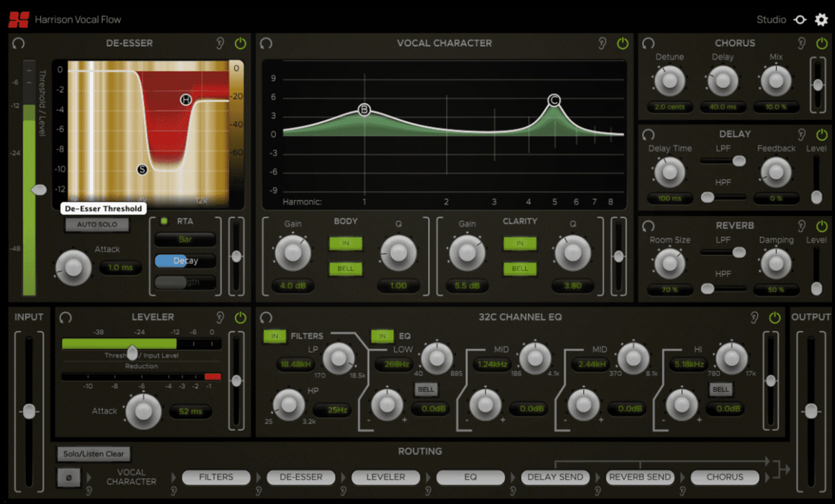The height and width of the screenshot is (504, 835).
Task: Click the AUTO SOLO button
Action: tap(97, 225)
